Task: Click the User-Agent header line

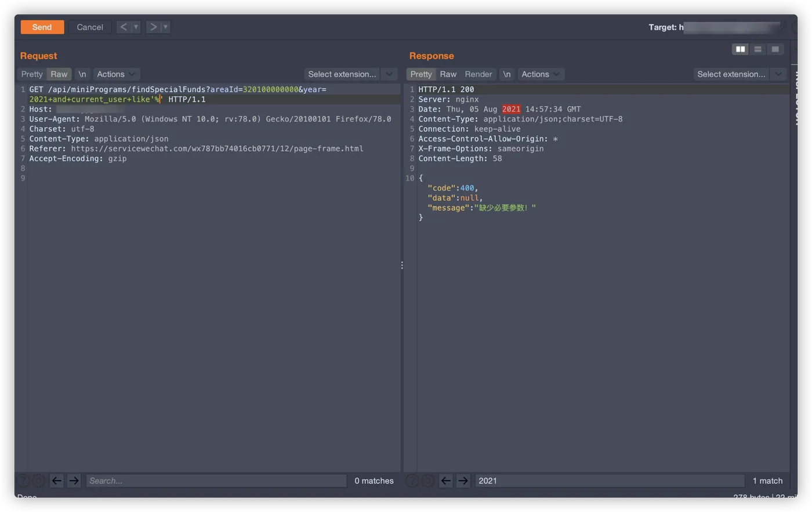Action: (x=210, y=119)
